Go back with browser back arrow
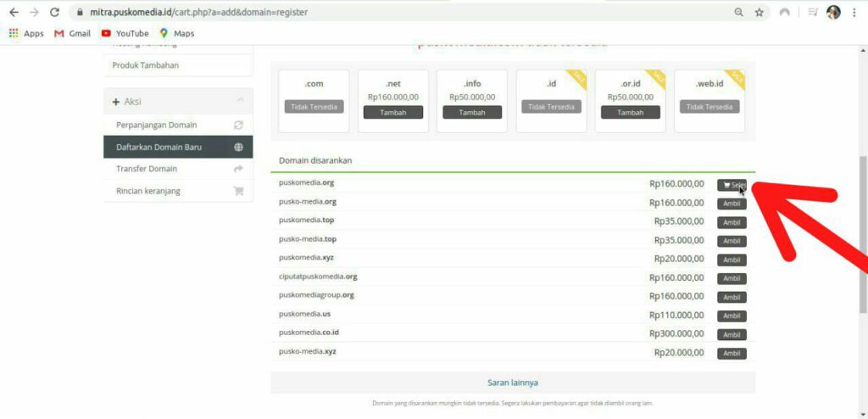Screen dimensions: 868x419 (x=14, y=12)
